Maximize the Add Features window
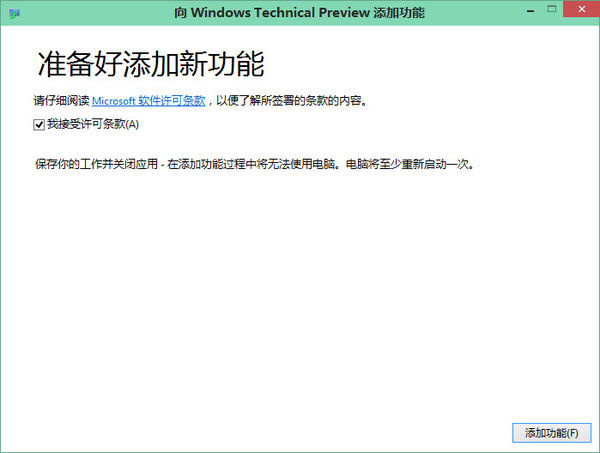The image size is (600, 453). click(551, 9)
